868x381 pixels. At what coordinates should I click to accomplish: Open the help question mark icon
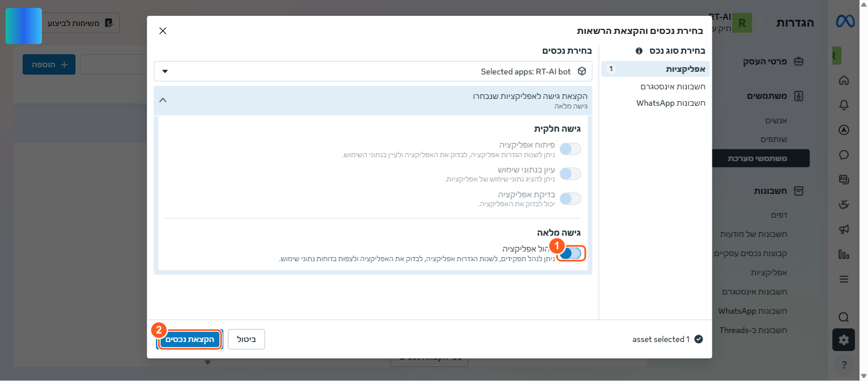pyautogui.click(x=844, y=365)
